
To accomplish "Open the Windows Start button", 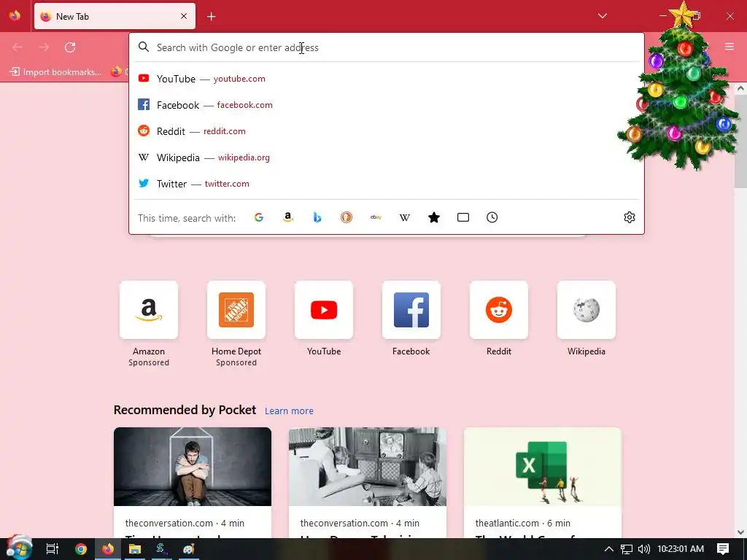I will [x=18, y=548].
